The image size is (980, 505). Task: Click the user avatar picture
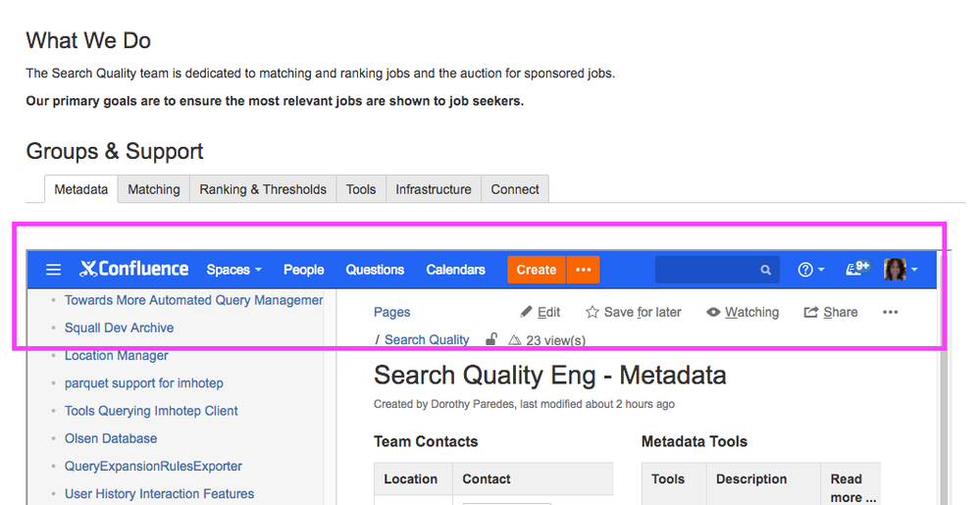895,270
